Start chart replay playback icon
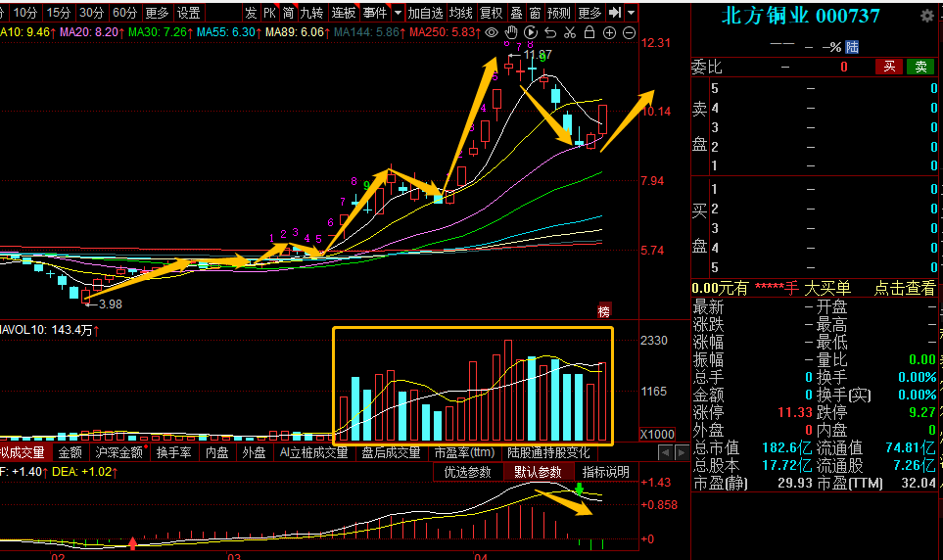This screenshot has height=560, width=943. [531, 32]
